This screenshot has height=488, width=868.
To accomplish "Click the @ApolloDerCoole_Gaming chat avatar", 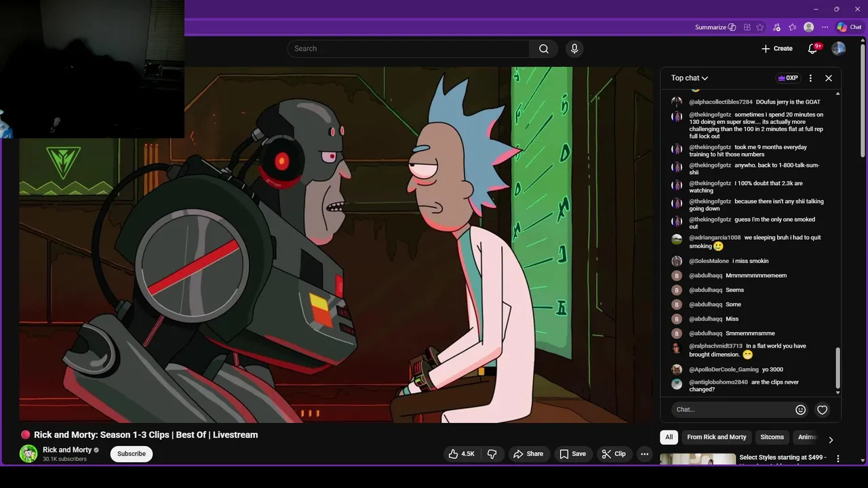I will [677, 369].
